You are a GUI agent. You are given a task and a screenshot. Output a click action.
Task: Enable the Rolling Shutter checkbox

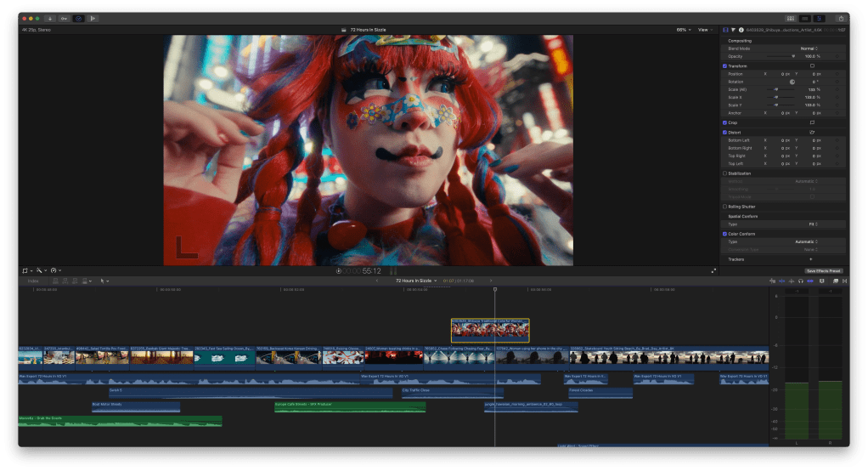[x=724, y=207]
